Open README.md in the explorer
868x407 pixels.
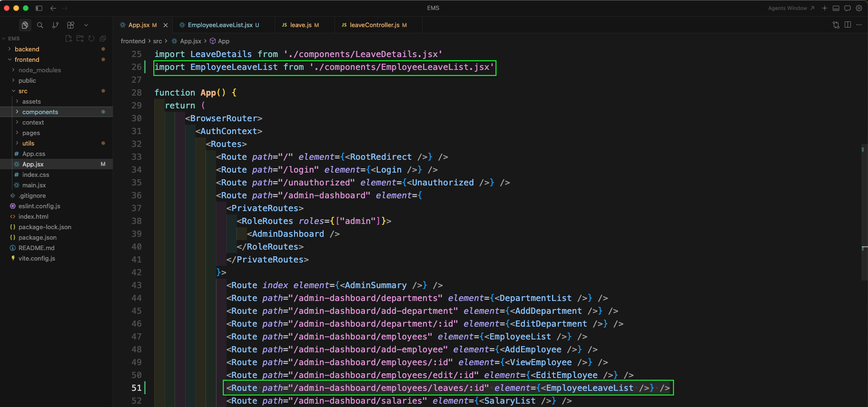56,248
